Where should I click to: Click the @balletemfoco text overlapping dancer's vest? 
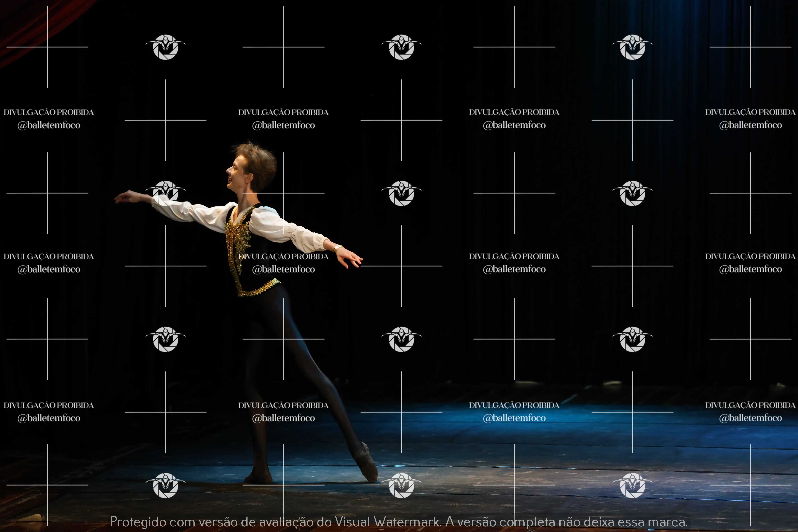tap(284, 269)
